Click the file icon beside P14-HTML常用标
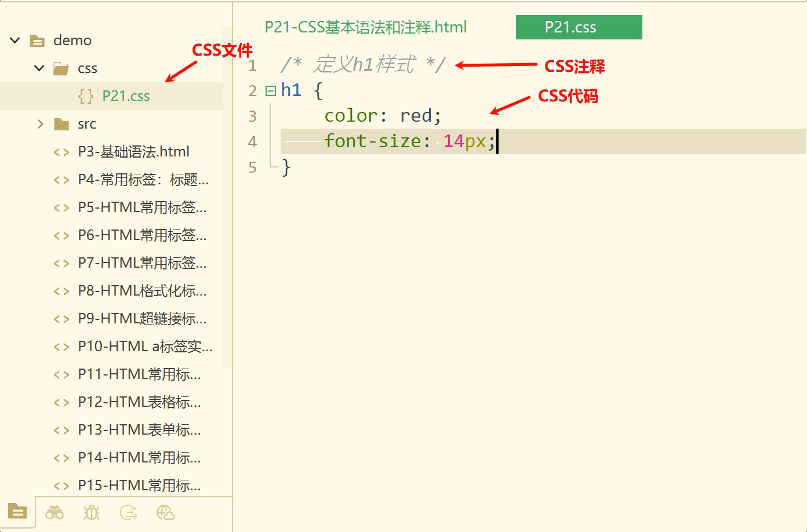The image size is (807, 532). pos(61,458)
